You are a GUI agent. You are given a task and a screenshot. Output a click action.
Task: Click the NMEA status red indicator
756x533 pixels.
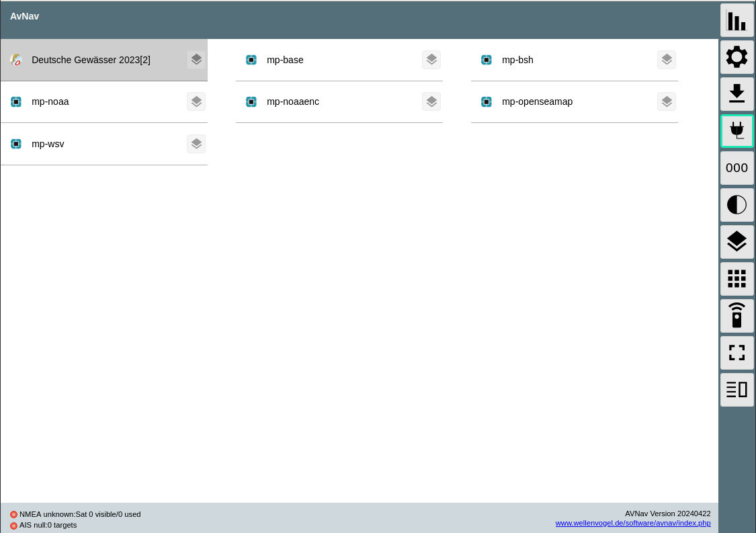tap(13, 515)
